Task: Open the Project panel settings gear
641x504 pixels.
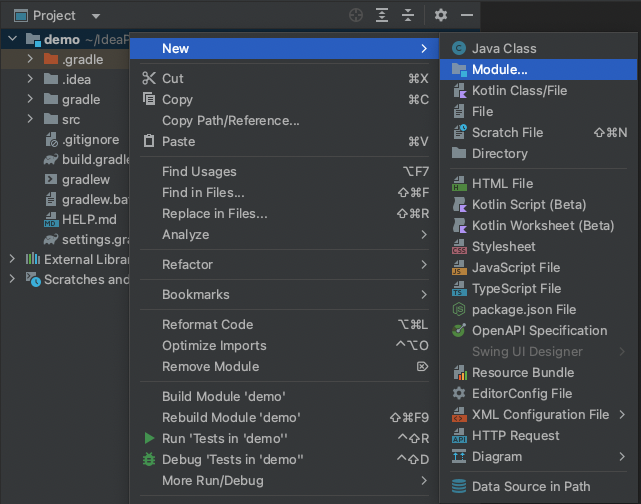Action: point(441,16)
